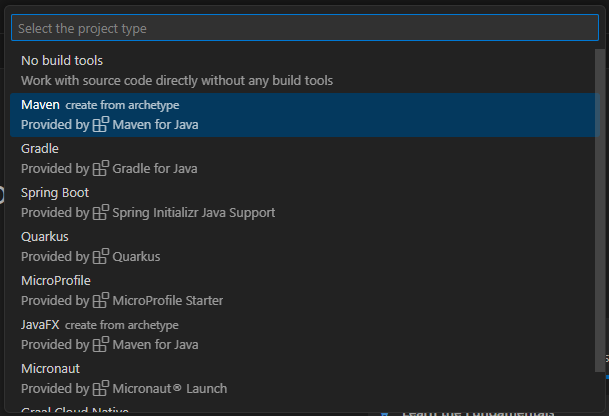Click extension icon in the Quarkus provider line

[100, 257]
